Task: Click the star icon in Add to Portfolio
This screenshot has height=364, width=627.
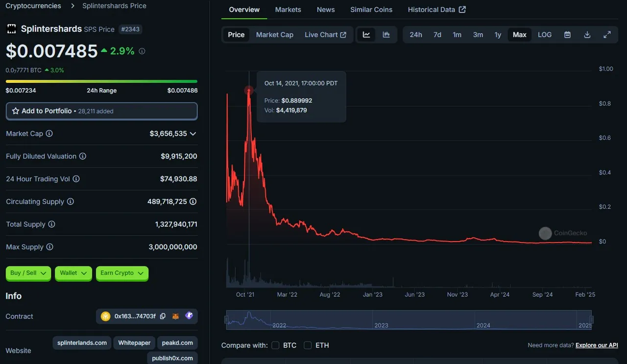Action: [x=16, y=111]
